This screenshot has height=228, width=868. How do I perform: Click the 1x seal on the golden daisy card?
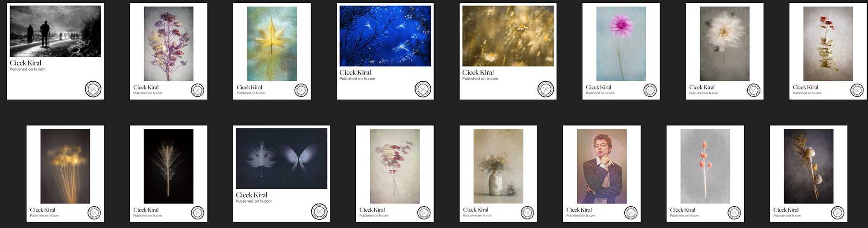coord(546,89)
